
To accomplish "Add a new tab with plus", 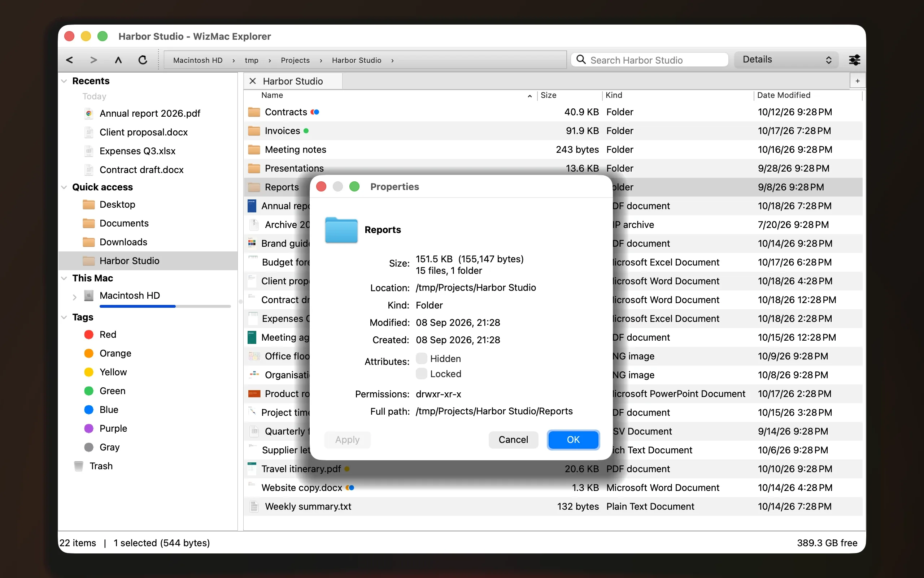I will click(x=857, y=81).
